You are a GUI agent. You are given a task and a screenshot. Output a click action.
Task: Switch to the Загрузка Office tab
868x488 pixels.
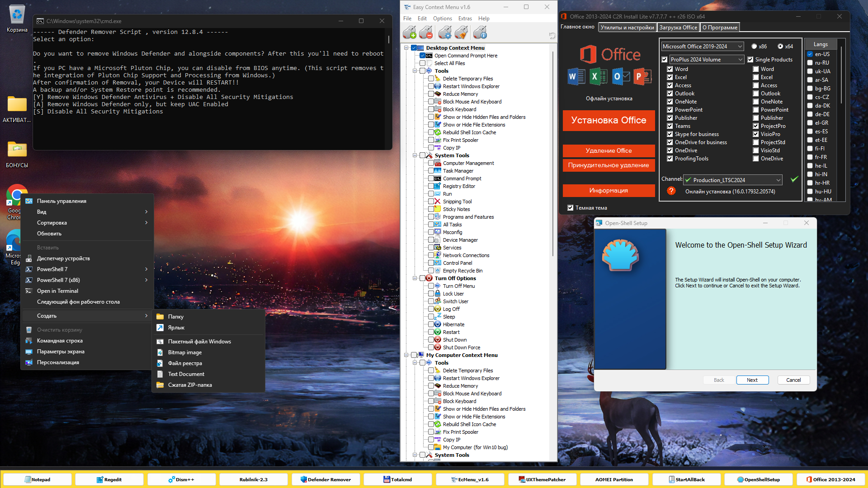[678, 28]
